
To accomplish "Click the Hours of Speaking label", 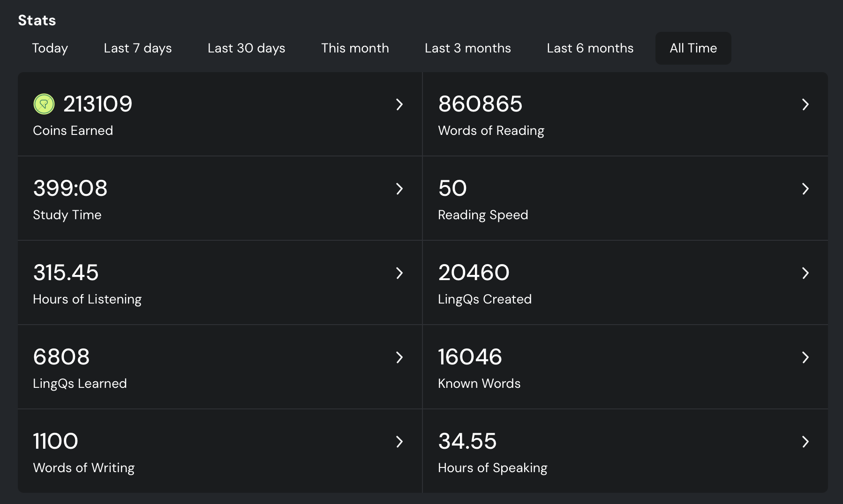I will (x=493, y=468).
